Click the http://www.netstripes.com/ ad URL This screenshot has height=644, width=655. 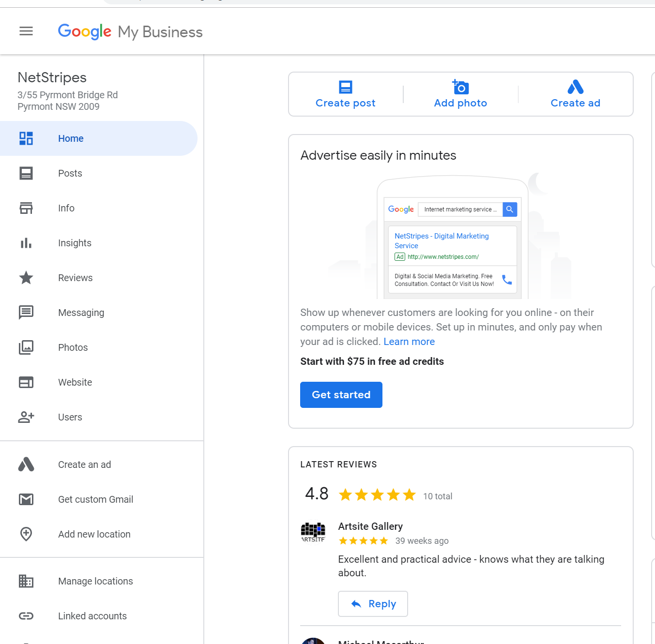point(443,257)
